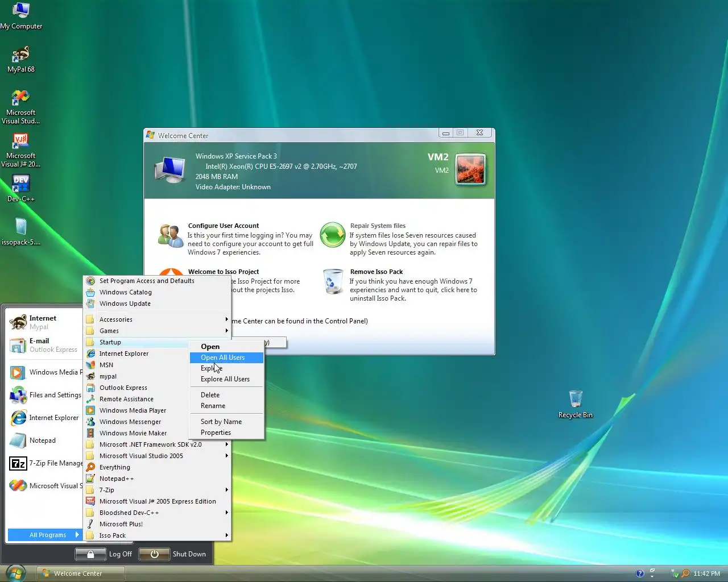This screenshot has width=728, height=582.
Task: Choose Sort by Name in context menu
Action: coord(226,422)
